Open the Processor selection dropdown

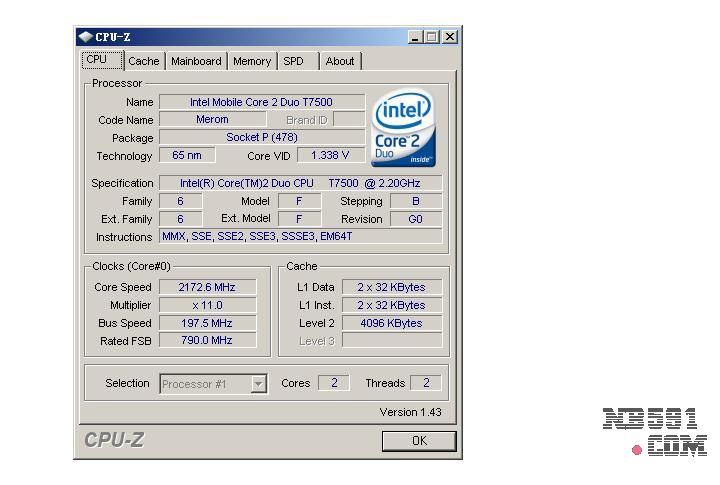(259, 383)
